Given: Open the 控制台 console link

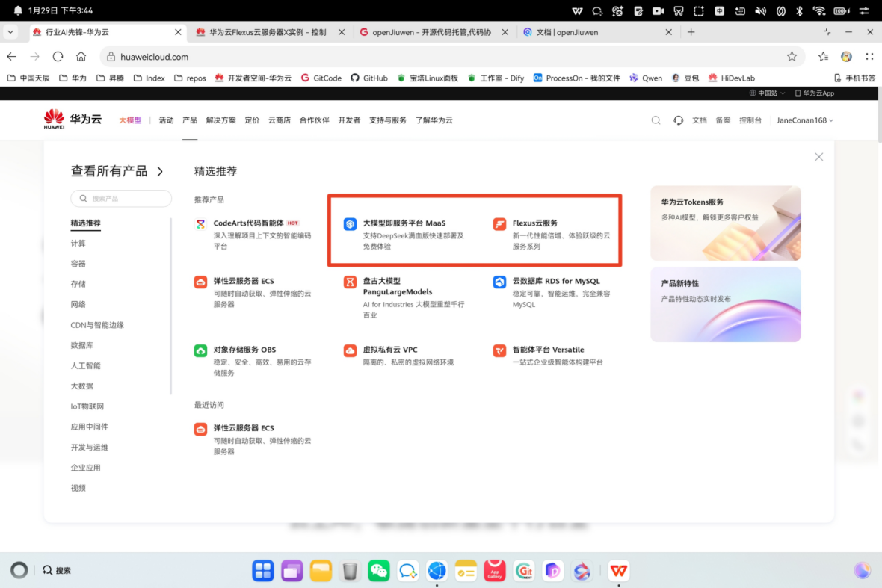Looking at the screenshot, I should click(750, 120).
